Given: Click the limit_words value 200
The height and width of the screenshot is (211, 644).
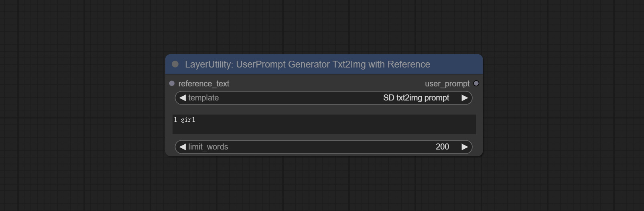Looking at the screenshot, I should pyautogui.click(x=442, y=147).
